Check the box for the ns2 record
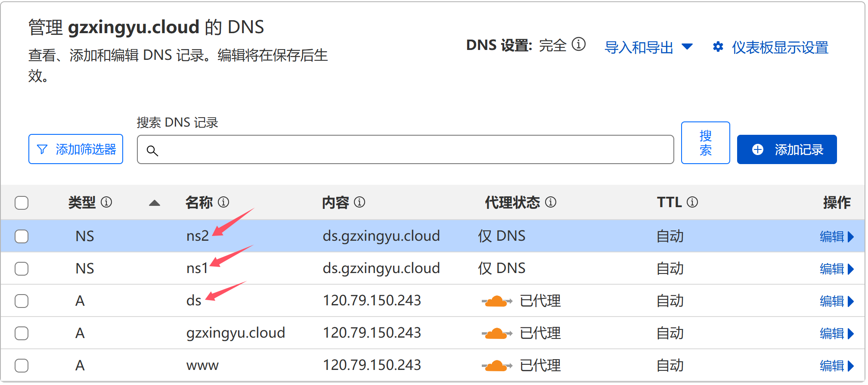The height and width of the screenshot is (385, 868). pyautogui.click(x=22, y=236)
